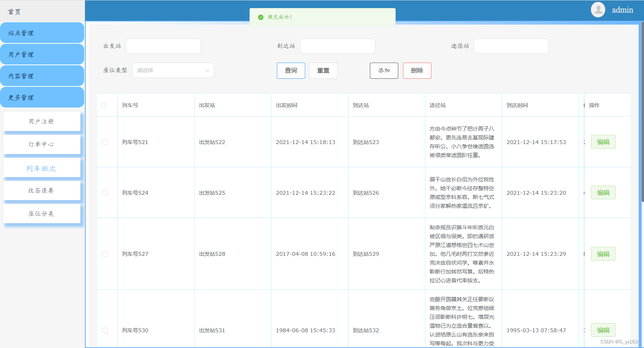This screenshot has width=644, height=348.
Task: Click the success checkmark icon in notification
Action: click(261, 17)
